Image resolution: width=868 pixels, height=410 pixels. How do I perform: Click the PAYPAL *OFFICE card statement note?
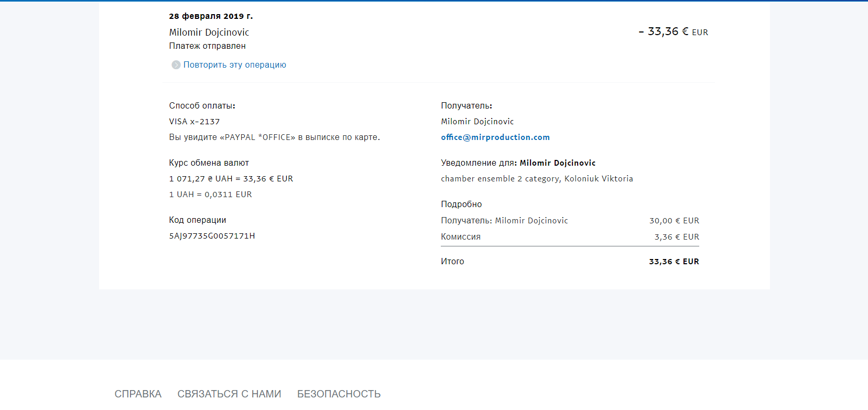click(x=274, y=137)
